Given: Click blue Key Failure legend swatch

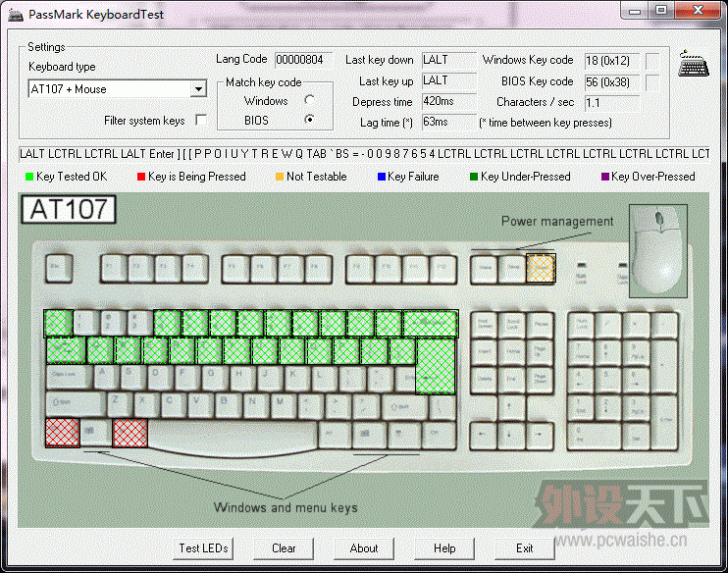Looking at the screenshot, I should [382, 177].
